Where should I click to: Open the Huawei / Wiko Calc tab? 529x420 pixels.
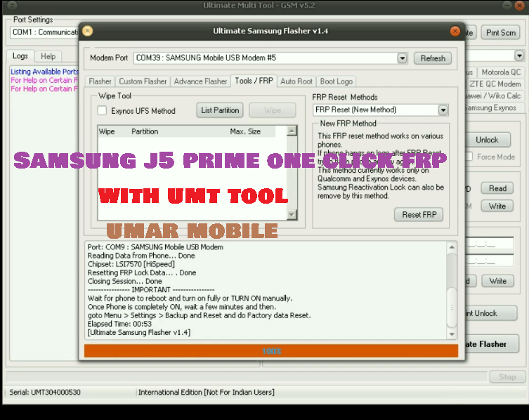tap(495, 96)
